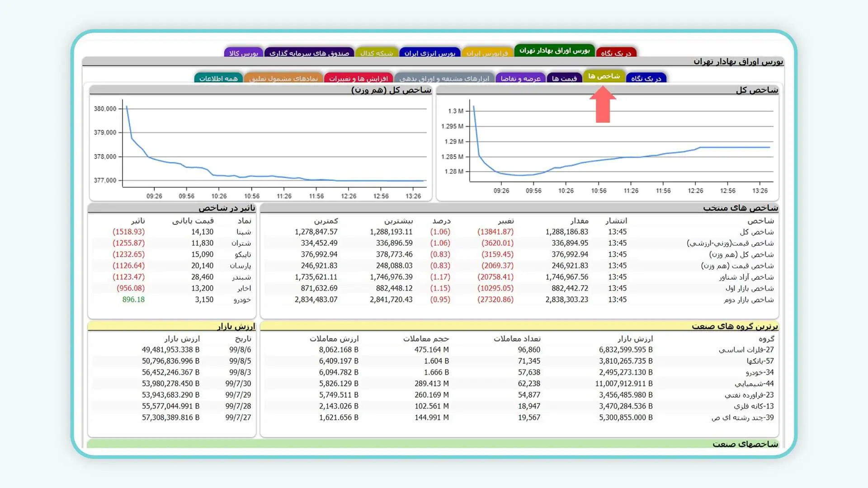Click the شبندر symbol
This screenshot has width=868, height=488.
coord(241,277)
